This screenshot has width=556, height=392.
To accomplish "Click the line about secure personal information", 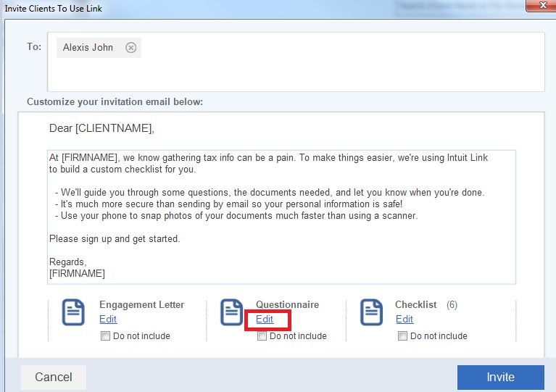I will pyautogui.click(x=229, y=204).
